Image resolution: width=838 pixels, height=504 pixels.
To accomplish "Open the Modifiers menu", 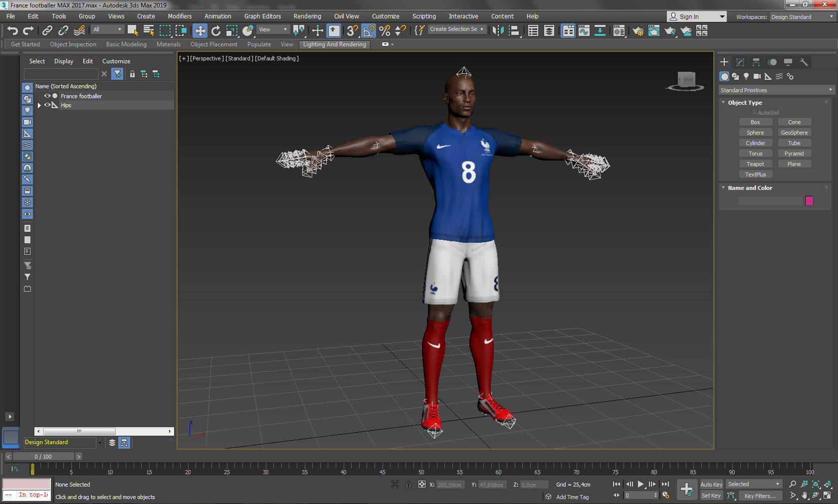I will coord(180,16).
